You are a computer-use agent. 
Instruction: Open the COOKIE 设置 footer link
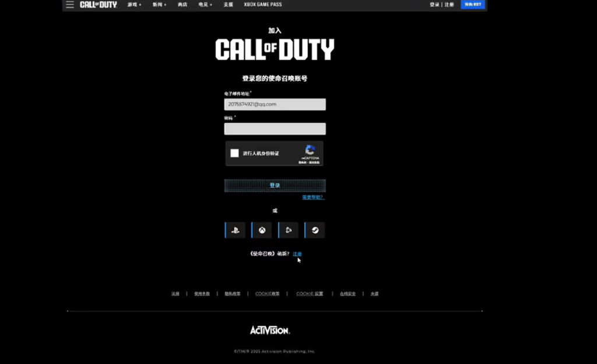point(309,294)
